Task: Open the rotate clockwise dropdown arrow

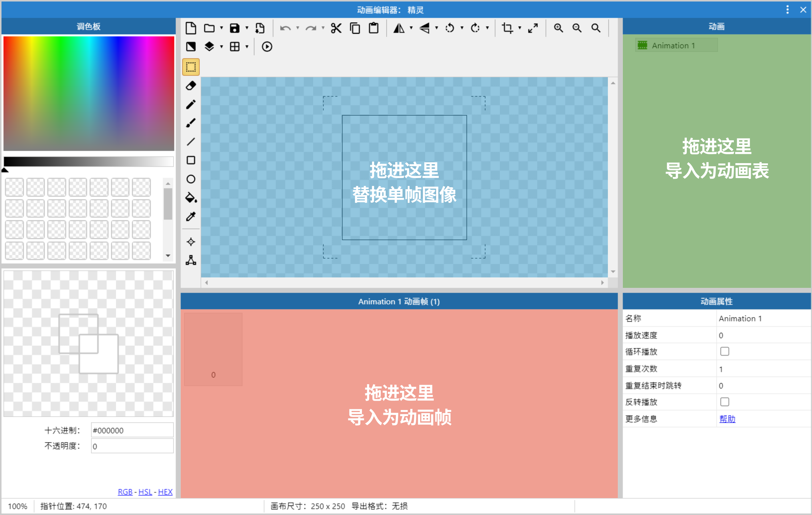Action: (x=488, y=28)
